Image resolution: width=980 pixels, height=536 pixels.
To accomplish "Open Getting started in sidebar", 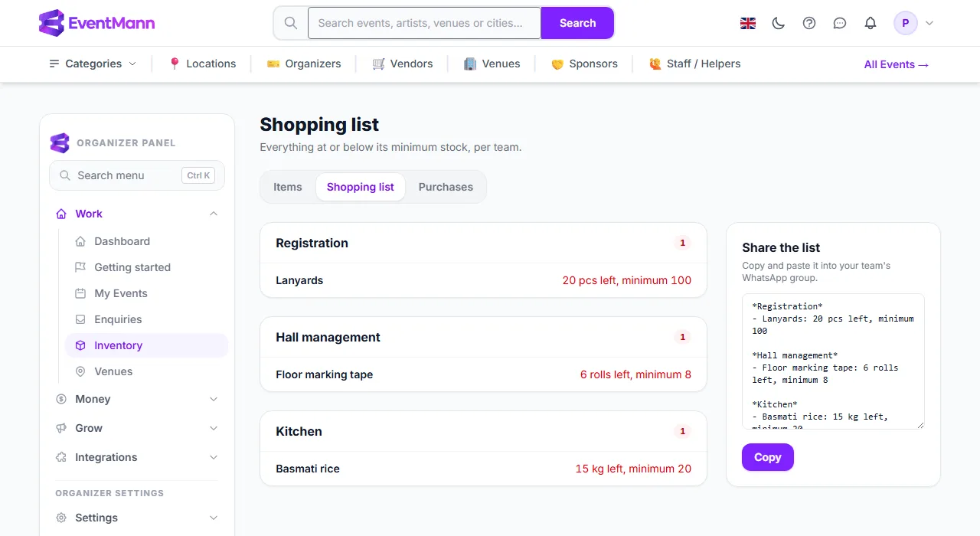I will tap(146, 267).
